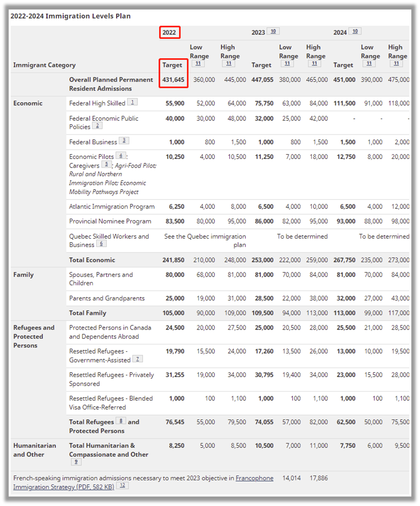Screen dimensions: 420x506
Task: Open footnote 8 beside Total Refugees
Action: click(x=121, y=421)
